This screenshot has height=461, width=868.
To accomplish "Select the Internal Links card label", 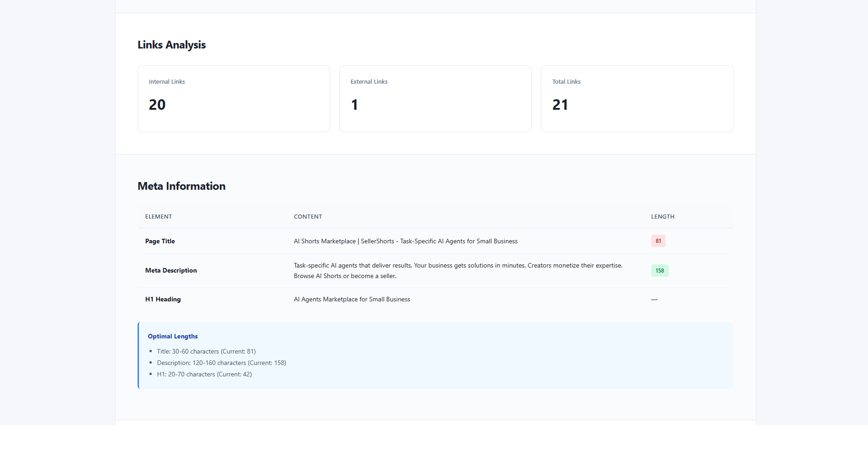I will [167, 82].
